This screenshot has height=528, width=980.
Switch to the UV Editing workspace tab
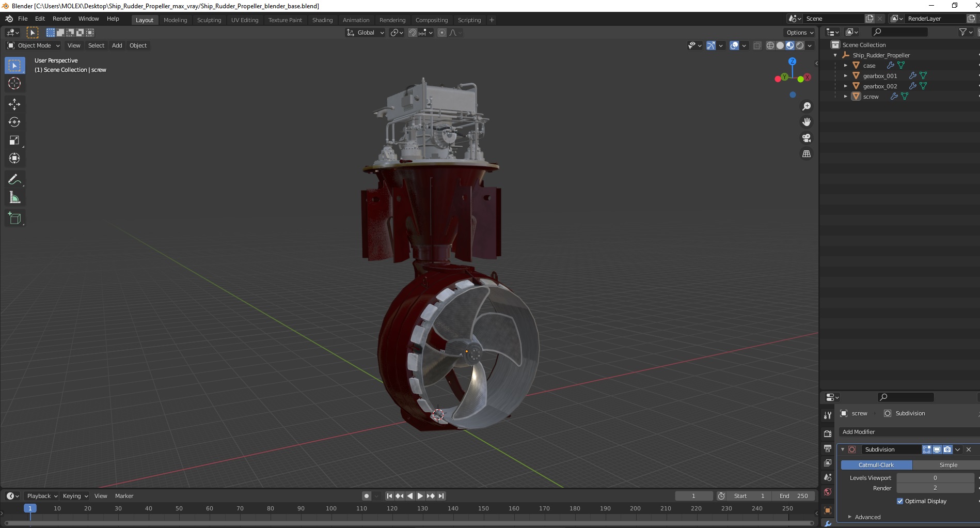245,20
